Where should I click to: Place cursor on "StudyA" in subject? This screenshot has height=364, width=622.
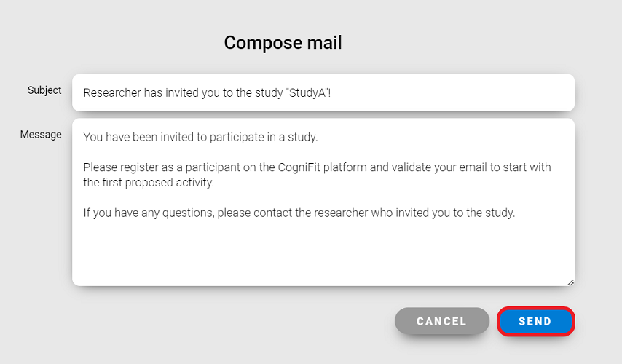pyautogui.click(x=313, y=92)
